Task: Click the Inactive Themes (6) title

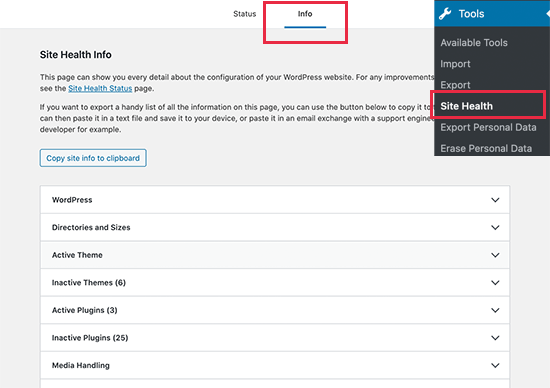Action: [89, 283]
